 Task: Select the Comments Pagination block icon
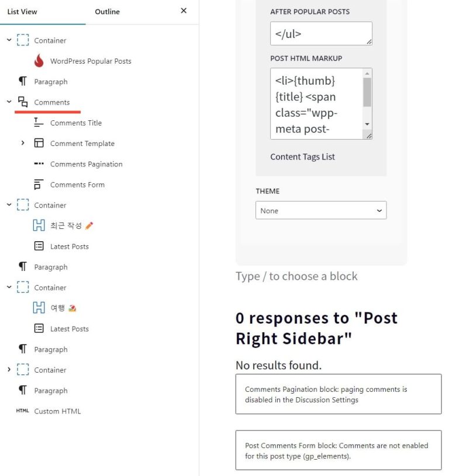pyautogui.click(x=39, y=164)
